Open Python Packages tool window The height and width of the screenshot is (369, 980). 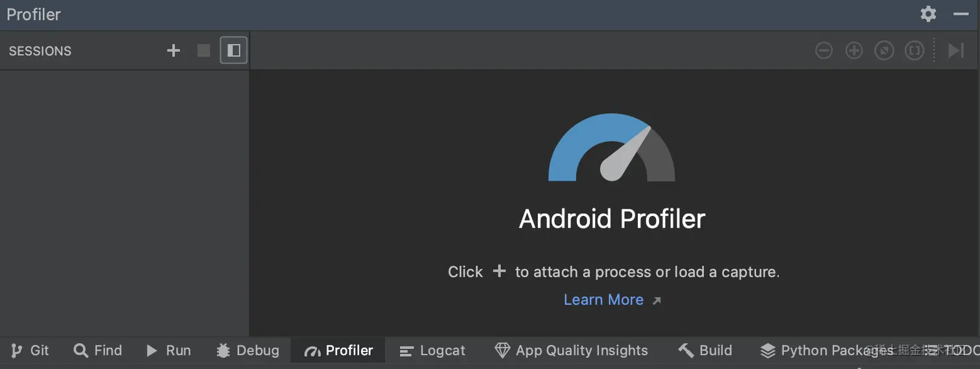817,351
